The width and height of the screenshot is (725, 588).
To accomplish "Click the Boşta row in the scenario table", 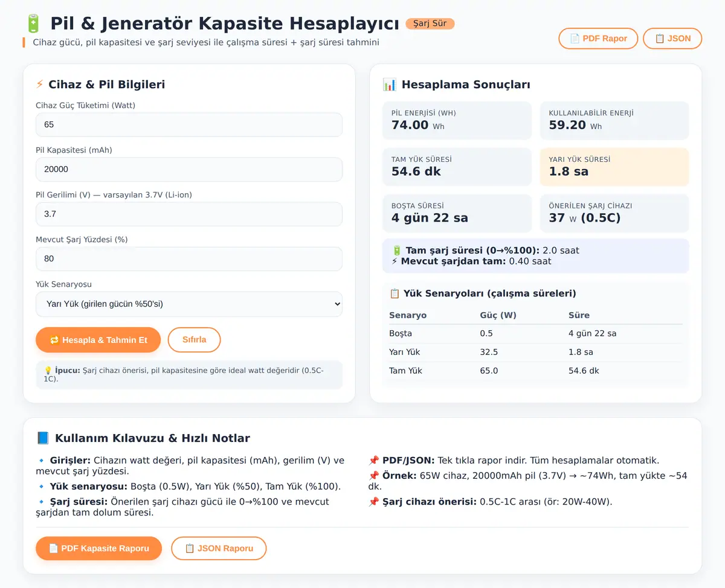I will 536,333.
